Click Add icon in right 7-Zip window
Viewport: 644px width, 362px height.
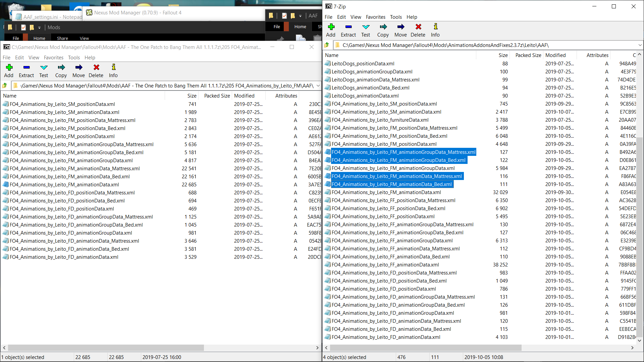[x=331, y=27]
